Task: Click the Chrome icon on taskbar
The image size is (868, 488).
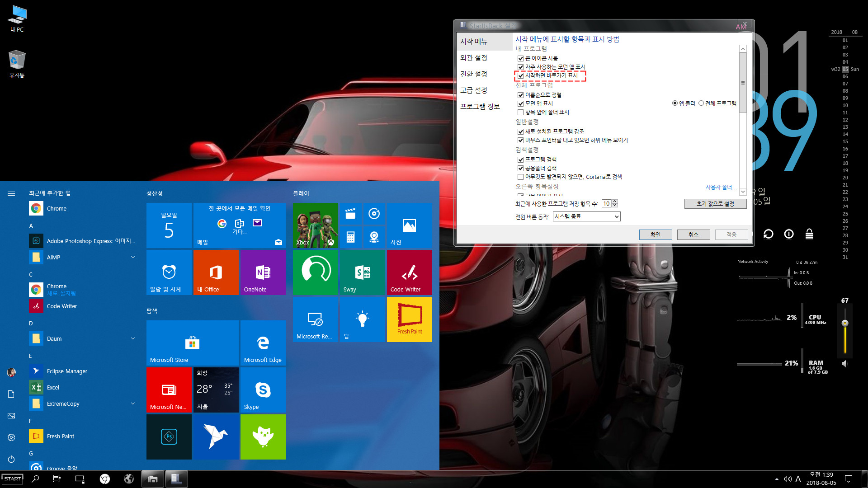Action: (x=105, y=479)
